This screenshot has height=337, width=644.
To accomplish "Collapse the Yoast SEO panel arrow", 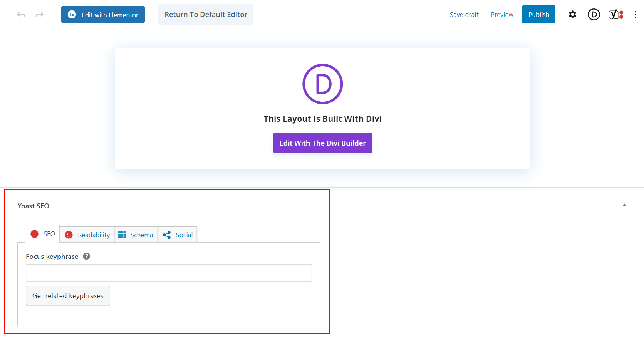I will pyautogui.click(x=624, y=205).
